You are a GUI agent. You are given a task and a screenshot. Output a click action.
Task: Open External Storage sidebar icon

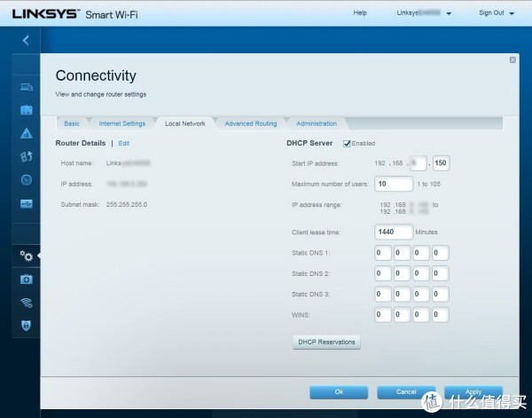tap(26, 204)
